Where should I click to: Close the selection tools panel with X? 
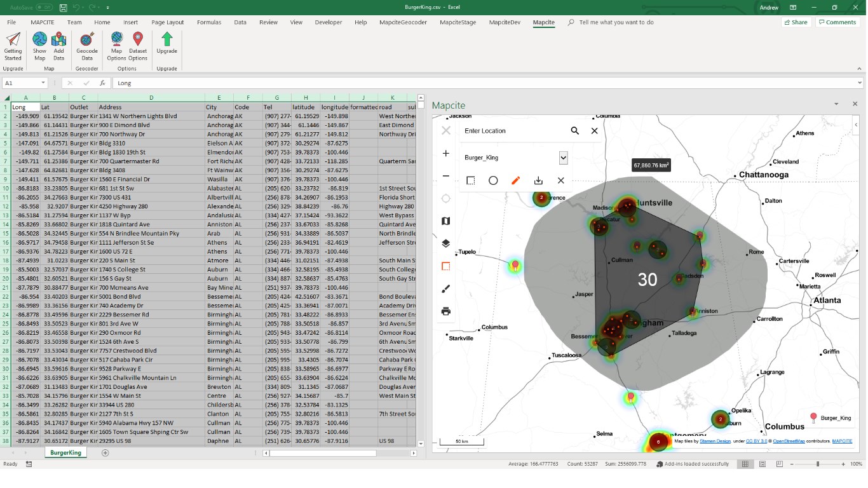coord(560,180)
